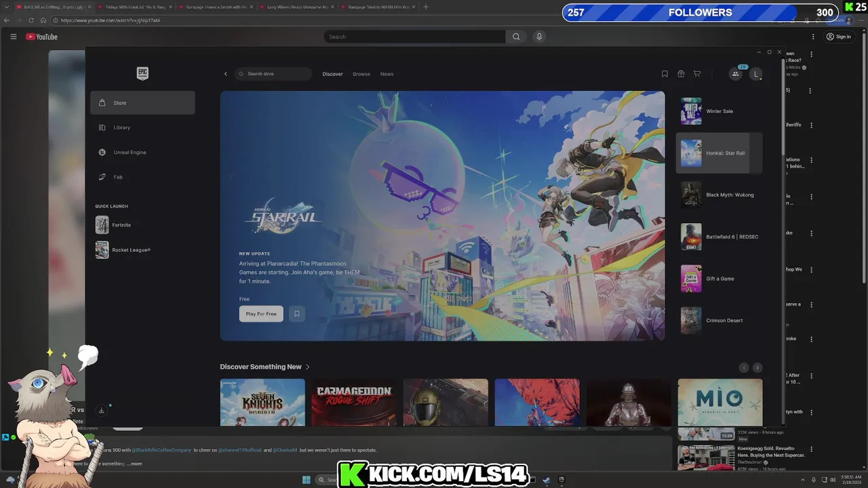The image size is (868, 488).
Task: Click the Play For Free button
Action: [261, 314]
